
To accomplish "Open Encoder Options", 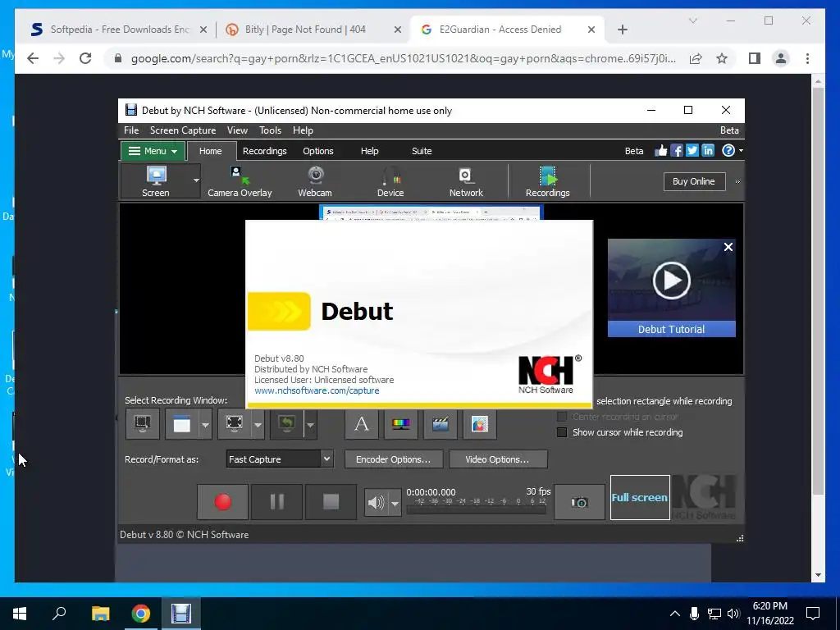I will tap(393, 459).
